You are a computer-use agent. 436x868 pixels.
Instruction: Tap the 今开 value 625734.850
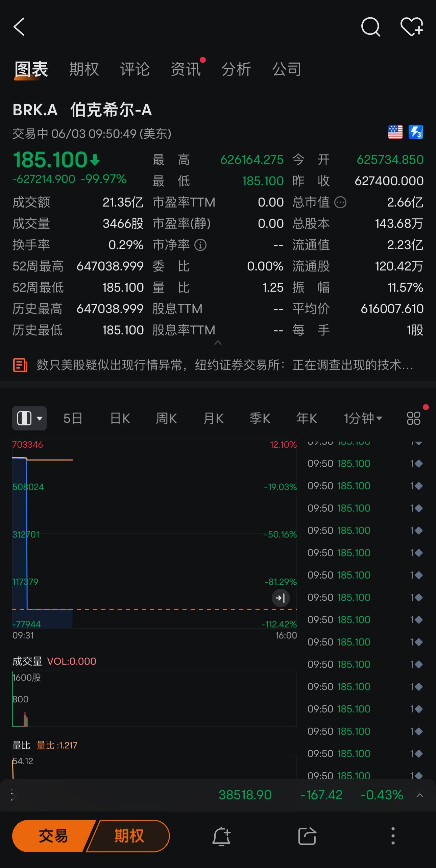[x=390, y=160]
